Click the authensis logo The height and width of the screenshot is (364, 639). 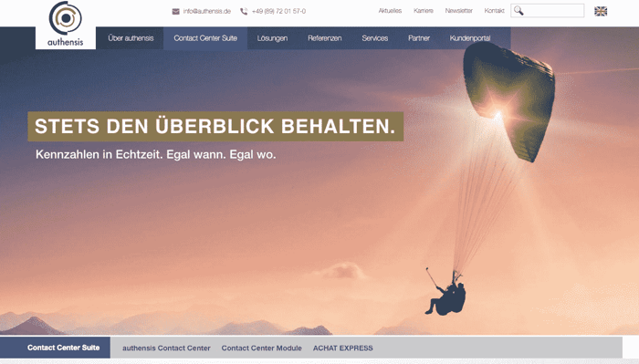[x=66, y=25]
